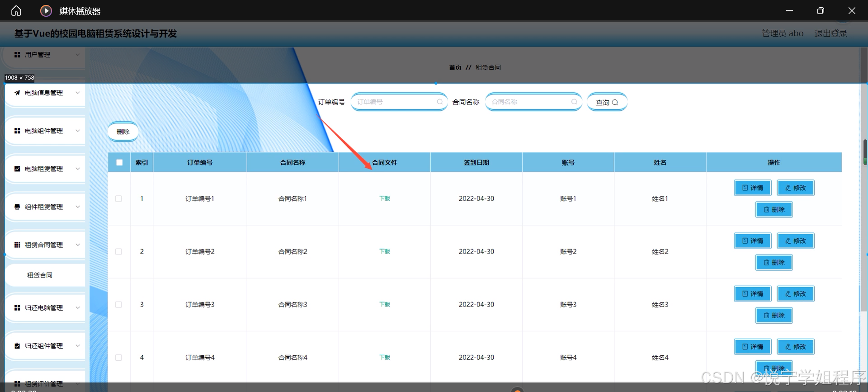Click 详情 button for 订单编号1
The height and width of the screenshot is (392, 868).
pos(753,188)
